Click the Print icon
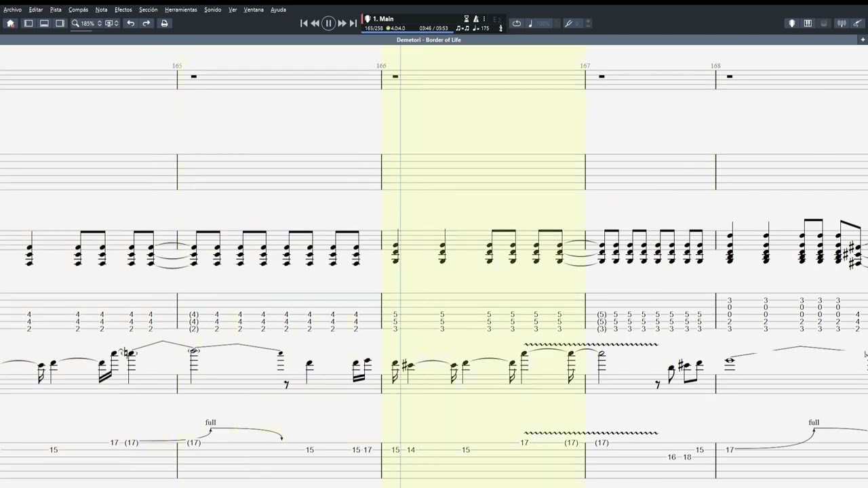868x488 pixels. 164,23
